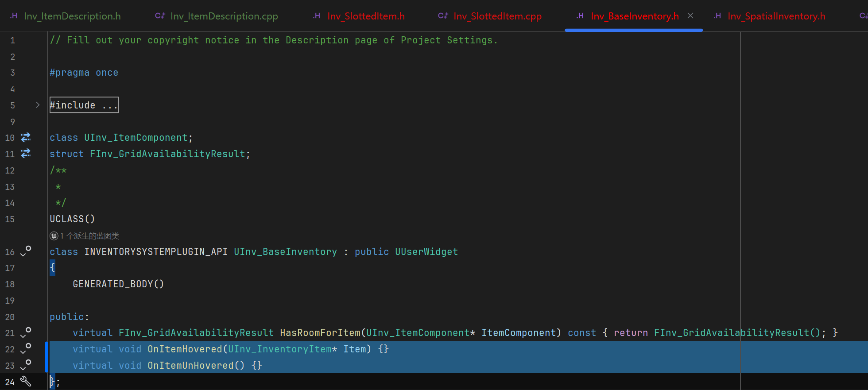Viewport: 868px width, 390px height.
Task: Click gutter navigation icon on line 11
Action: (26, 153)
